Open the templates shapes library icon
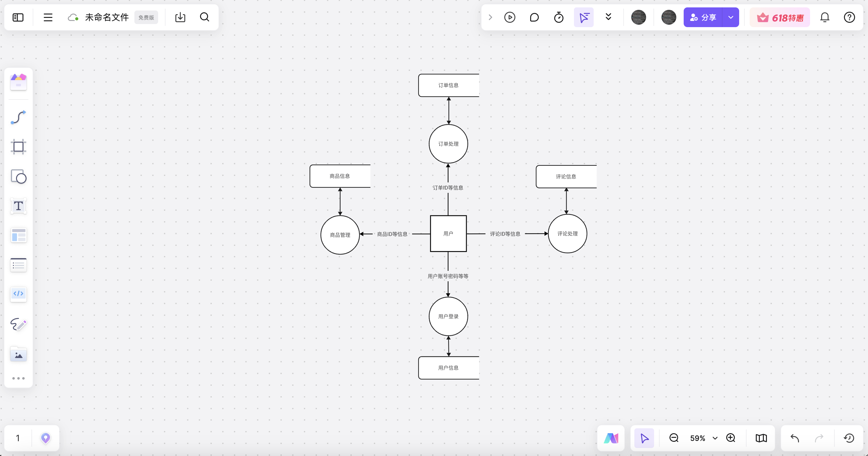This screenshot has height=456, width=868. coord(18,82)
